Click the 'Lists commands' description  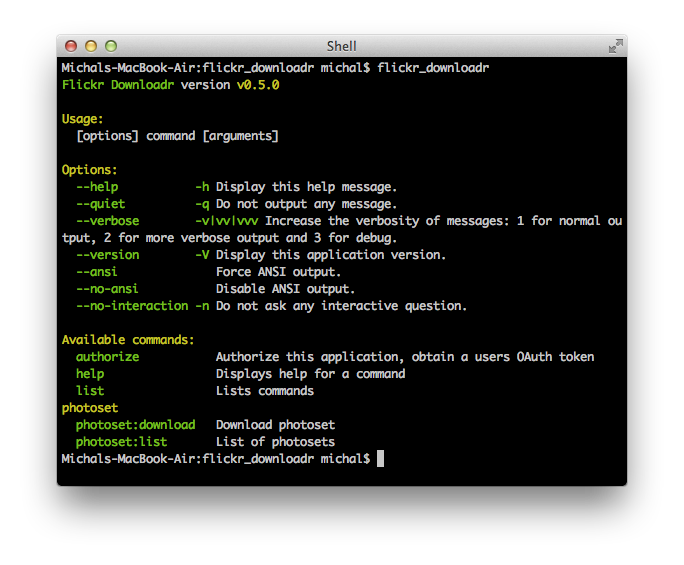265,391
